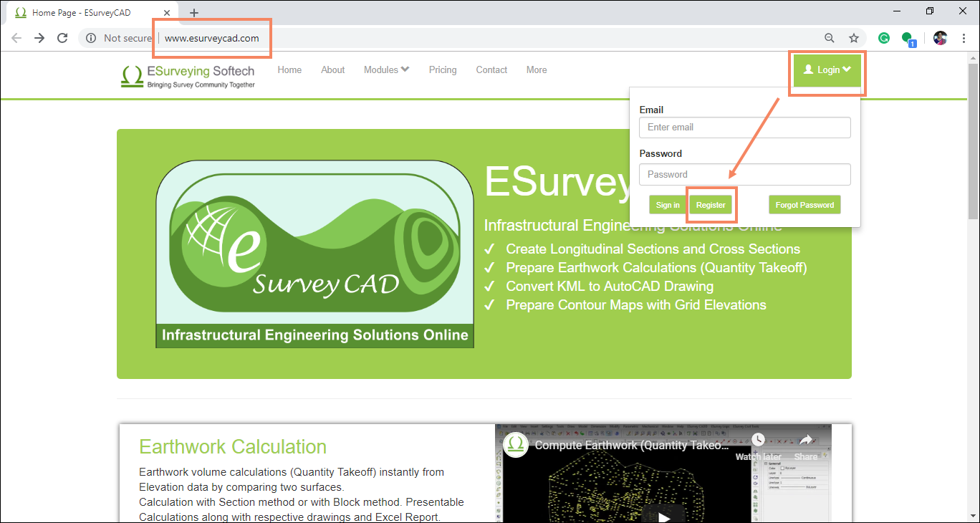Screen dimensions: 980x523
Task: Click the Share arrow on the video
Action: (x=806, y=440)
